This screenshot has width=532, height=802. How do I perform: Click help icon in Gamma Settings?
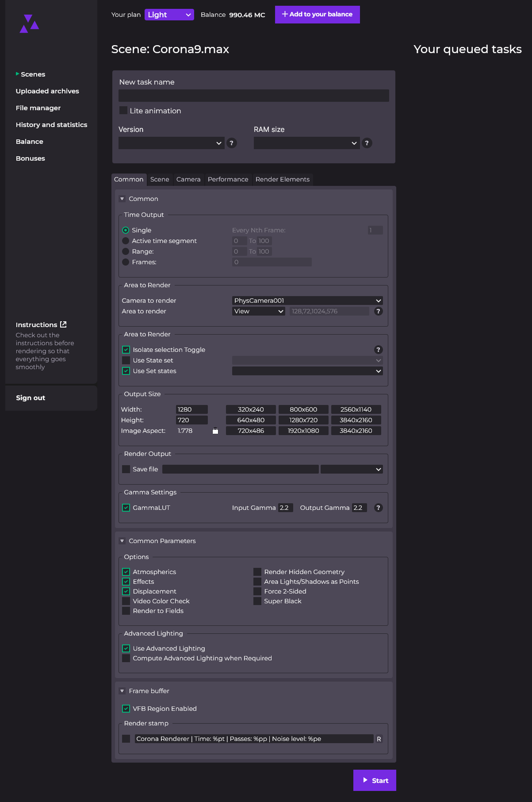tap(378, 508)
